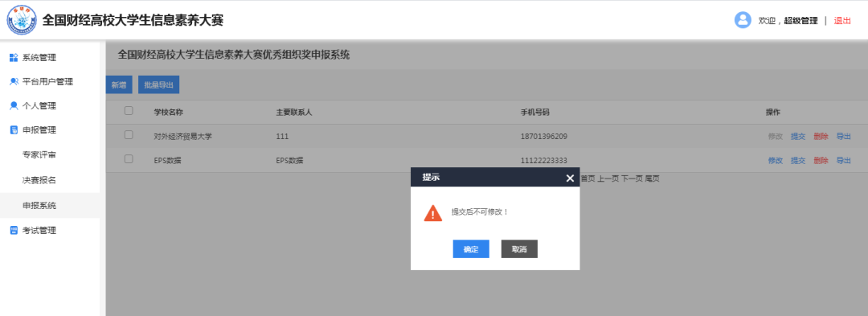
Task: Click 导出 in the EPS数据 row
Action: pyautogui.click(x=843, y=161)
